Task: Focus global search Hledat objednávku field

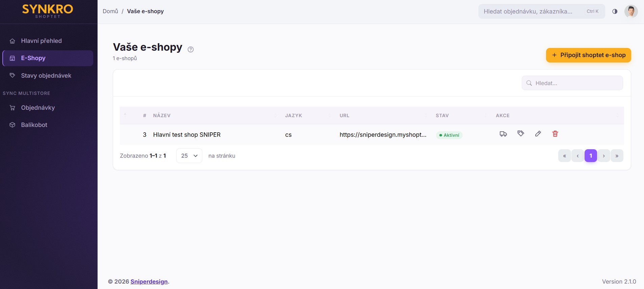Action: coord(541,11)
